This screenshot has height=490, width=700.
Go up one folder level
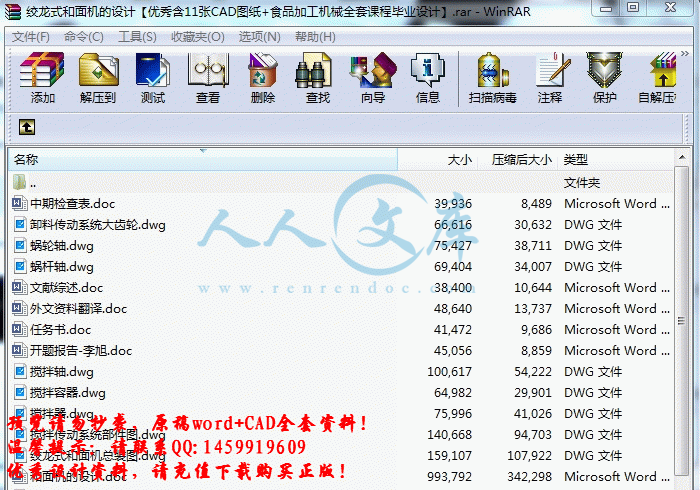pyautogui.click(x=27, y=127)
